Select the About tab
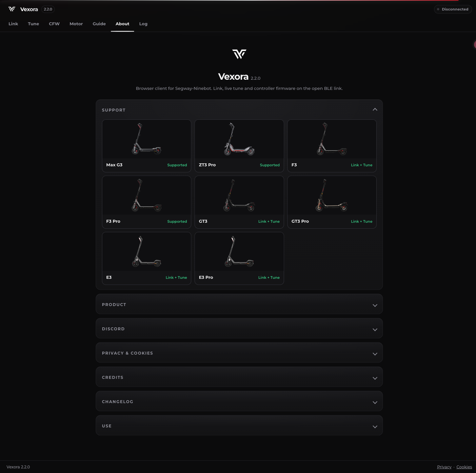Image resolution: width=476 pixels, height=473 pixels. click(x=123, y=24)
